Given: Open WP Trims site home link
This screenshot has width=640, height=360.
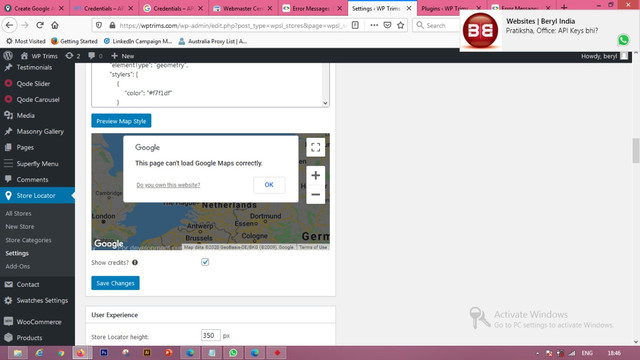Looking at the screenshot, I should 39,56.
